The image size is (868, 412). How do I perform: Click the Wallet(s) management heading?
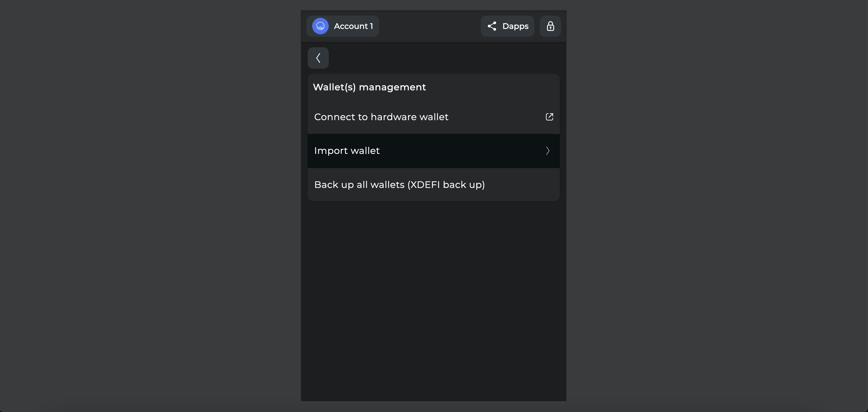[369, 87]
